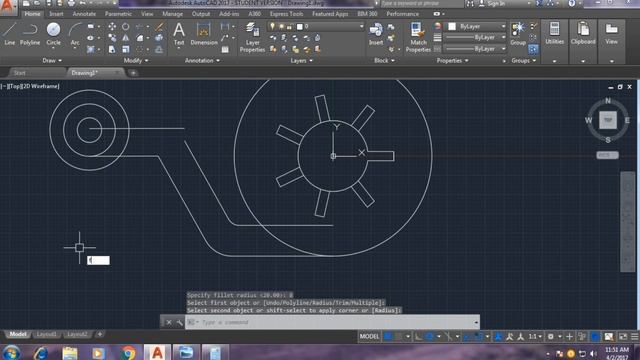
Task: Select the Circle tool
Action: [53, 33]
